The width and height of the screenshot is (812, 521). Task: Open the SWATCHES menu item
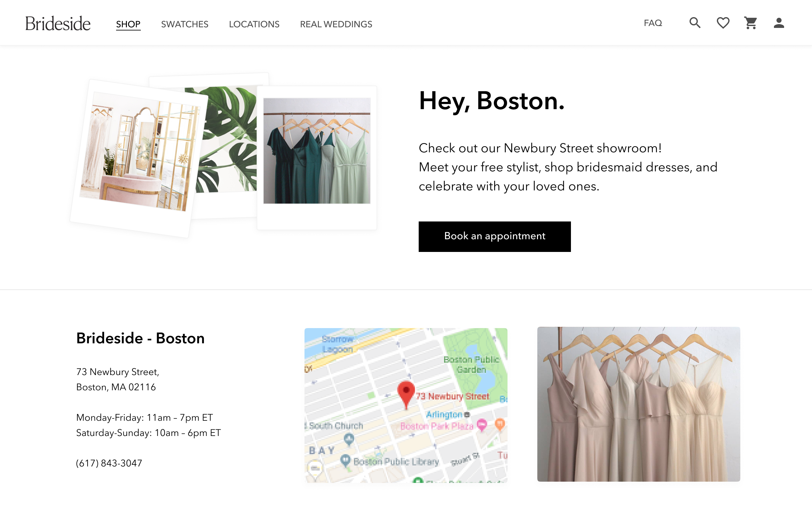[185, 24]
